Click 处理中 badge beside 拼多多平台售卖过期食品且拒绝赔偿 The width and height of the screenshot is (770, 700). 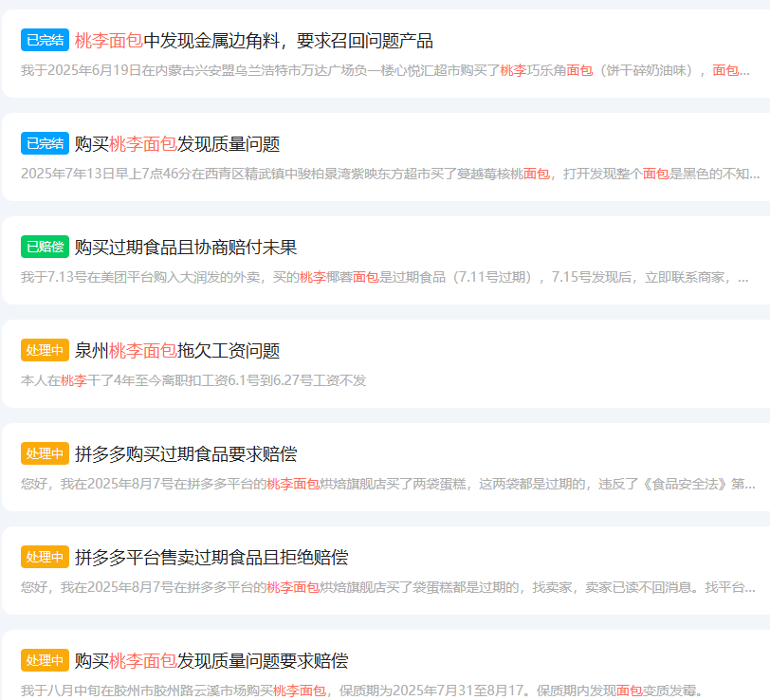pos(45,557)
